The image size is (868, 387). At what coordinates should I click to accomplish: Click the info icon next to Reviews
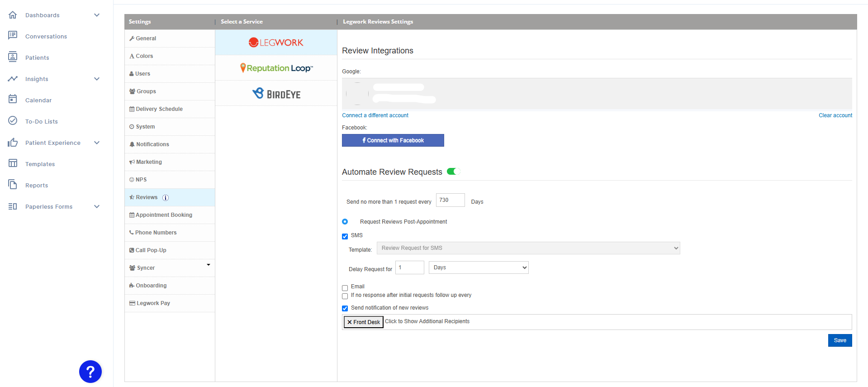166,198
